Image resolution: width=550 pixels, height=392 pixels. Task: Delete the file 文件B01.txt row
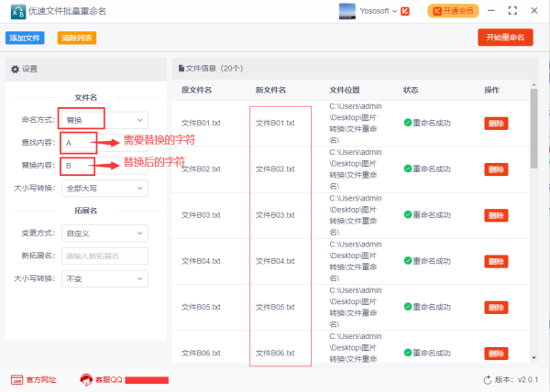[x=496, y=124]
